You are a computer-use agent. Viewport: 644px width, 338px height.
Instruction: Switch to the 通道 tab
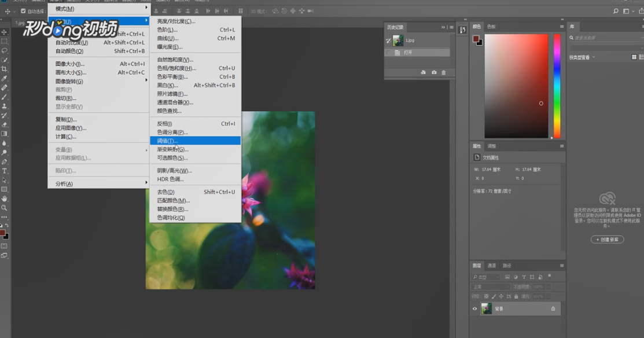point(491,266)
